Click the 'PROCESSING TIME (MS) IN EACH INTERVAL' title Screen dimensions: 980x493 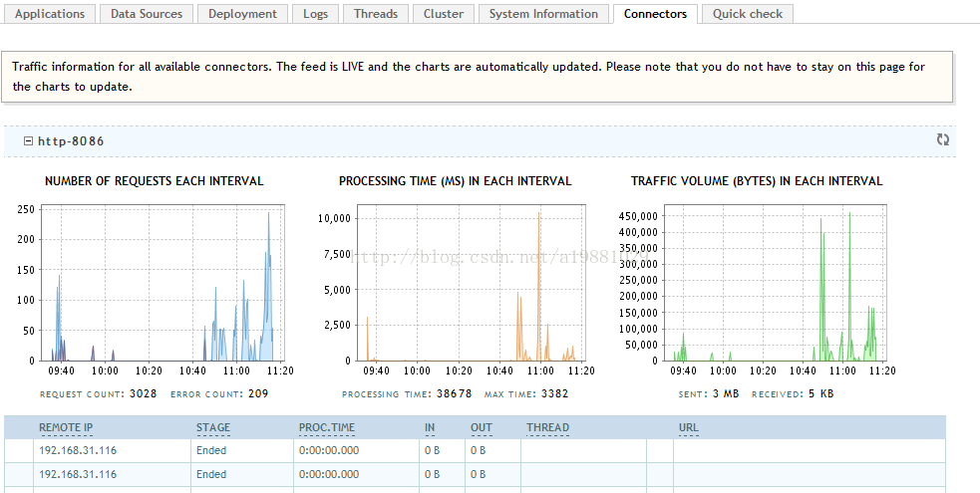[455, 181]
